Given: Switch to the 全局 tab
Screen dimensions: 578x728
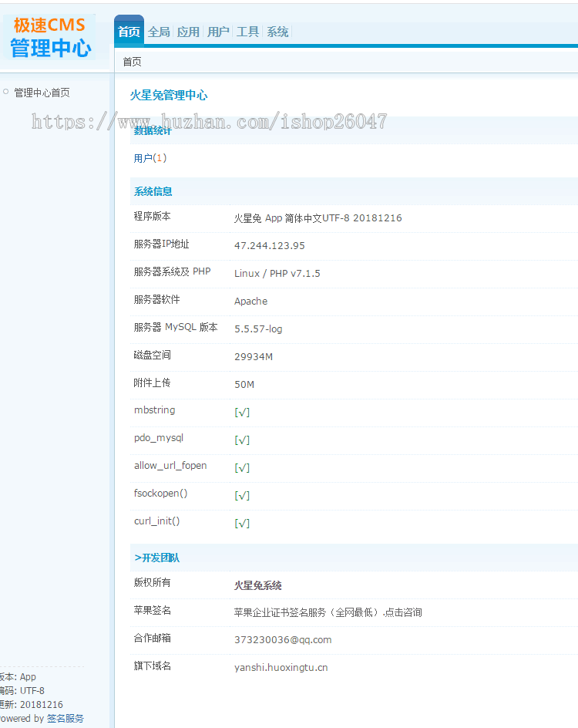Looking at the screenshot, I should pos(159,32).
